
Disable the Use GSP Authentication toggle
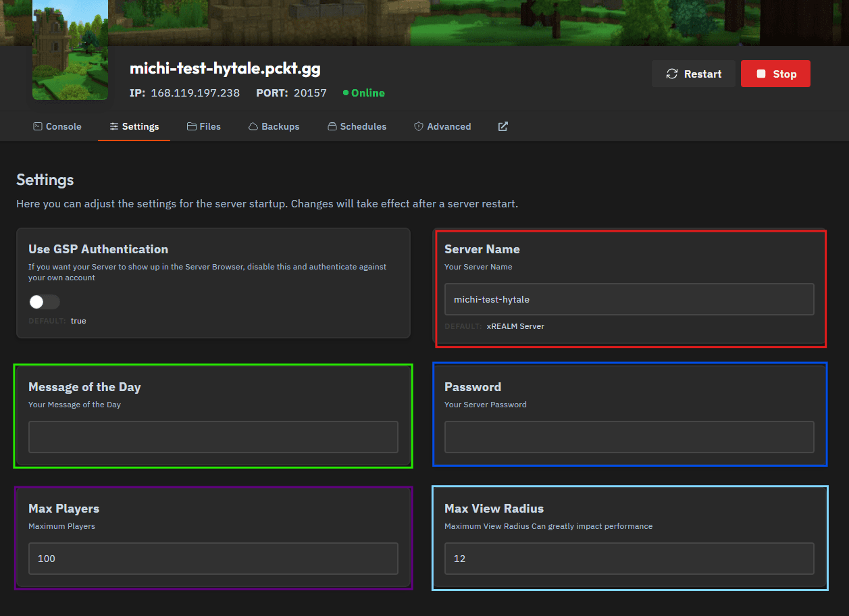point(44,302)
